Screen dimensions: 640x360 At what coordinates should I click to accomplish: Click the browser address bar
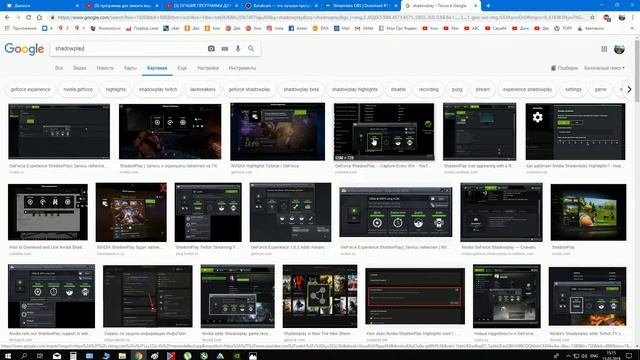click(x=320, y=18)
